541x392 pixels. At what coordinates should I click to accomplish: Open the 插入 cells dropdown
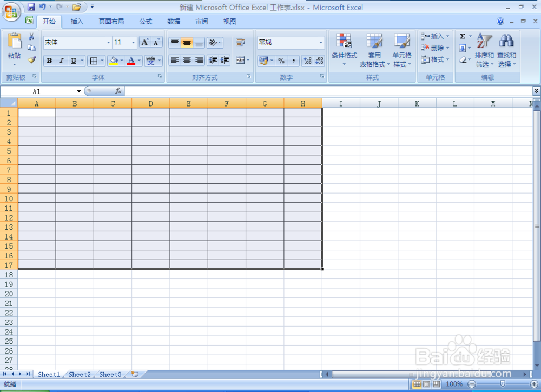pyautogui.click(x=435, y=36)
